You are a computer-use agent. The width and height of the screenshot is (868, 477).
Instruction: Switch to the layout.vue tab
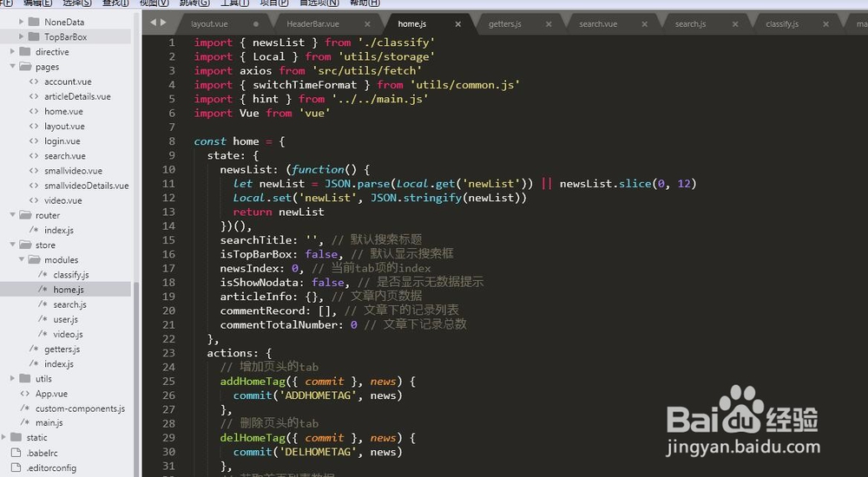(209, 24)
